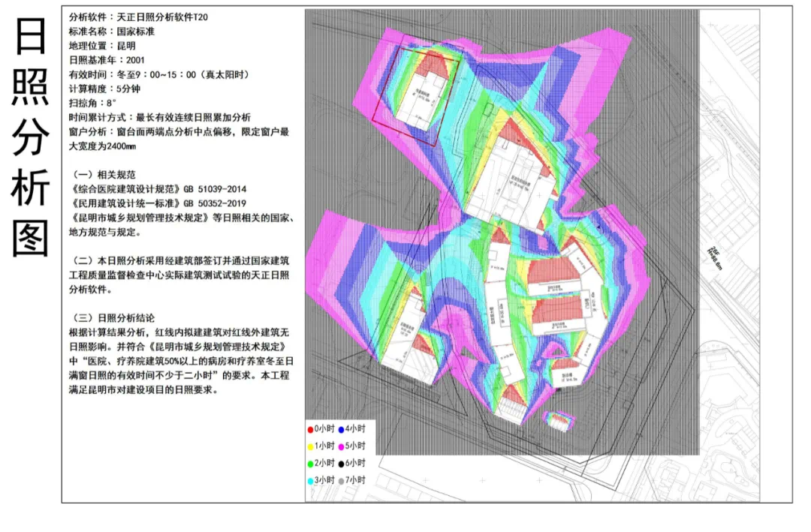The height and width of the screenshot is (532, 811).
Task: Click the line starting '窗户分析：窗台面两端点'
Action: click(179, 132)
